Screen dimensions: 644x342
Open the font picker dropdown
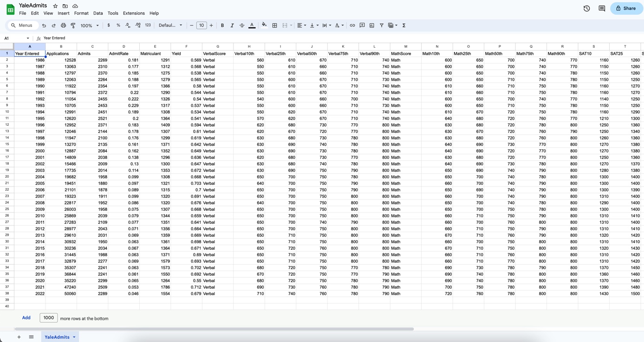170,25
